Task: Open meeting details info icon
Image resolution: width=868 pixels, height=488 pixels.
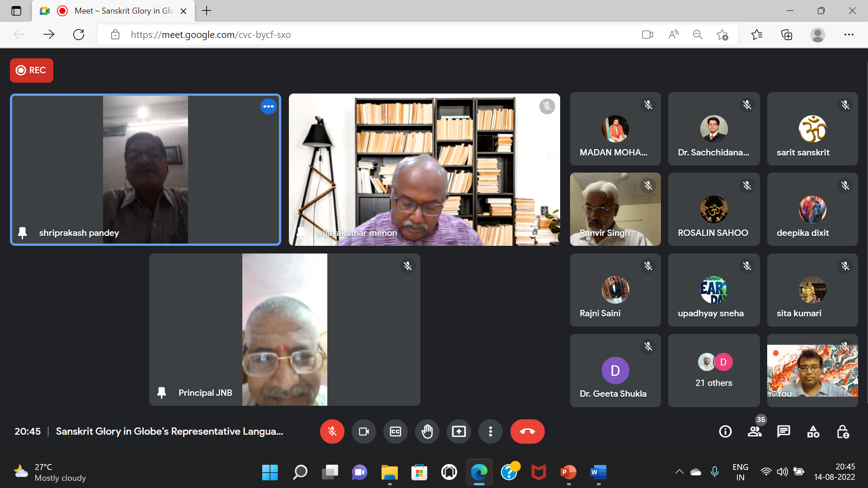Action: [725, 432]
